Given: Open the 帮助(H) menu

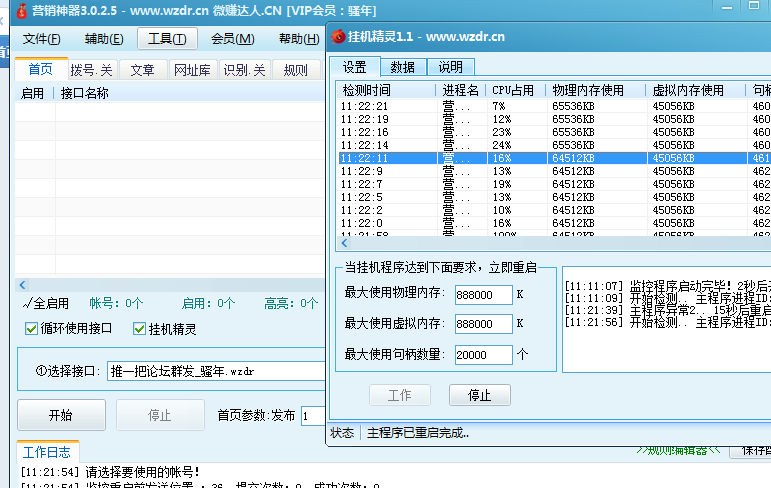Looking at the screenshot, I should [299, 39].
